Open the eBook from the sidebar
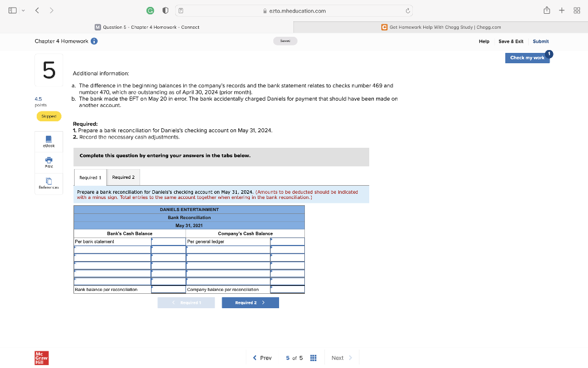Screen dimensions: 588x368 point(48,141)
